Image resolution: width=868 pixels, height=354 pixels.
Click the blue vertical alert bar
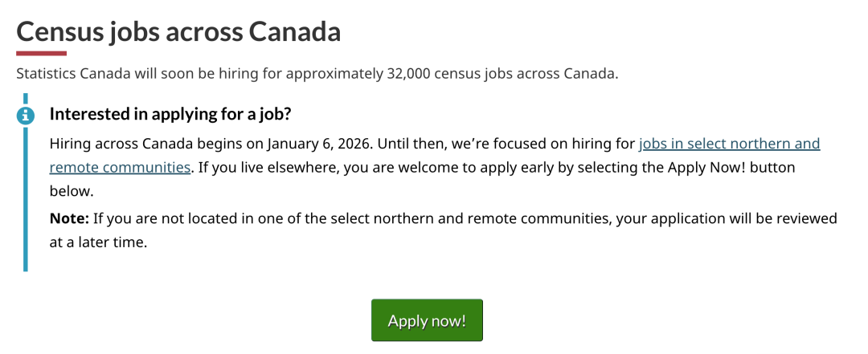pyautogui.click(x=26, y=201)
